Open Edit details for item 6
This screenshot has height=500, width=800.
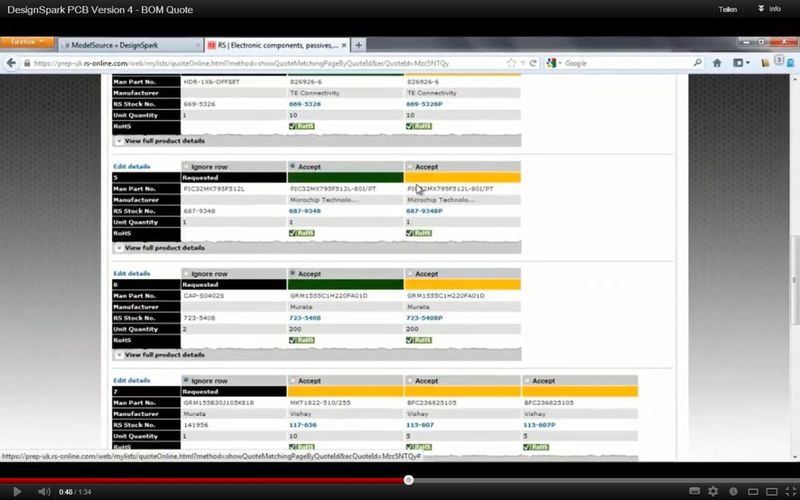pos(132,273)
